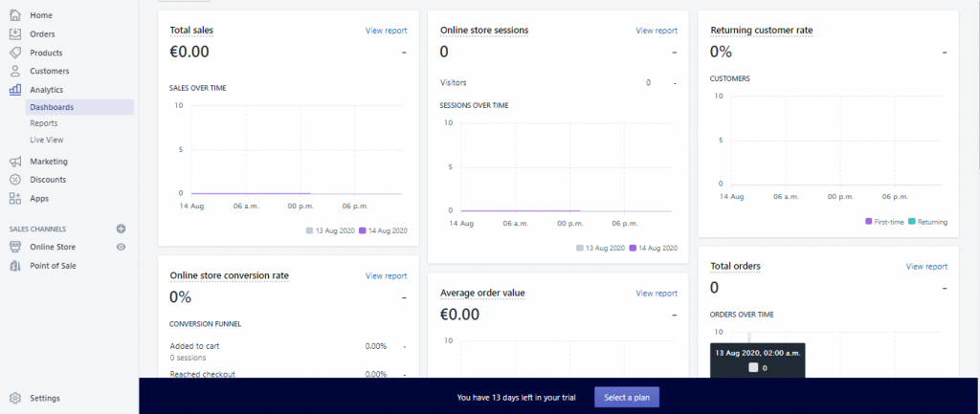Open View report for Total sales
Viewport: 980px width, 414px height.
coord(387,30)
